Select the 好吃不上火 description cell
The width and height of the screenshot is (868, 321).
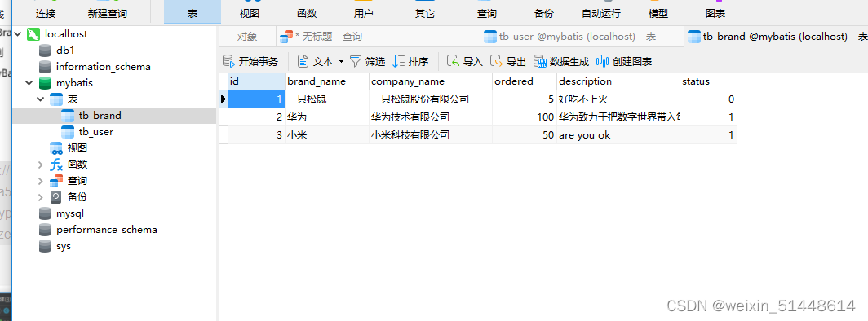point(618,99)
